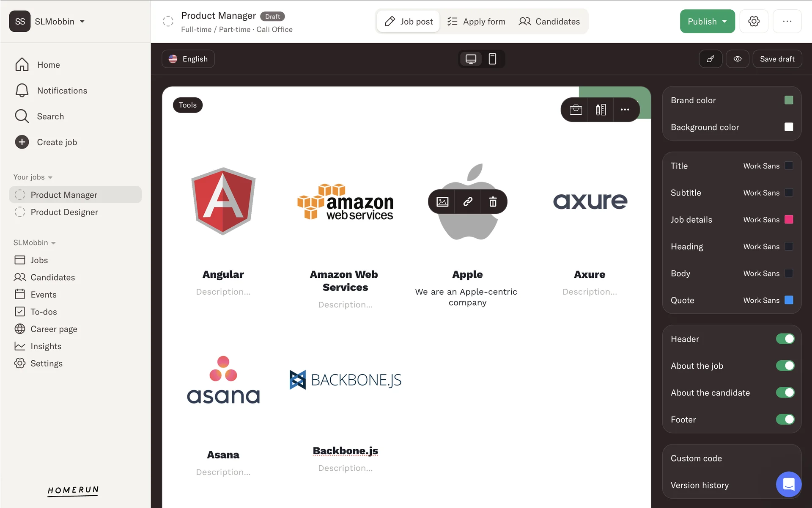Replace image icon on Apple logo
The width and height of the screenshot is (812, 508).
click(442, 202)
